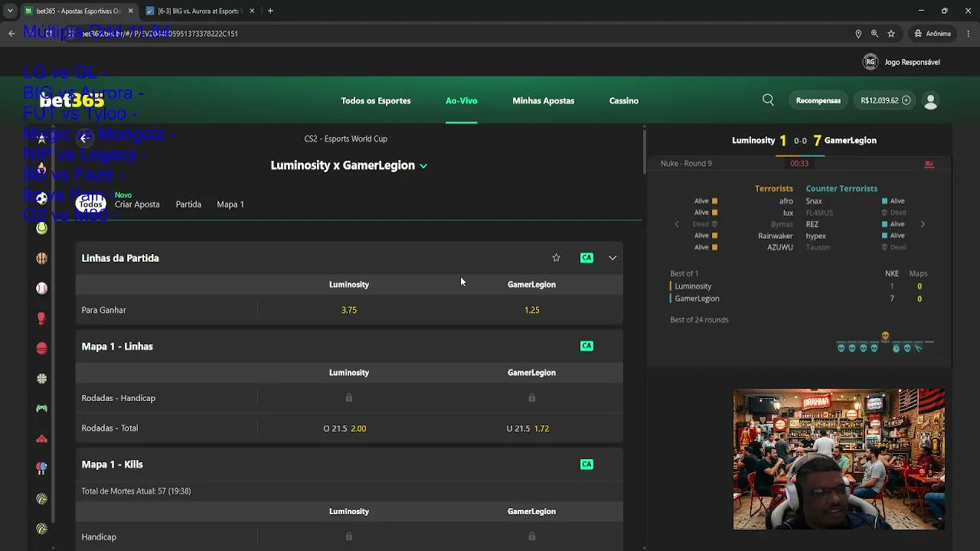Select the red cricket ball sport icon
Screen dimensions: 980x551
pos(41,348)
